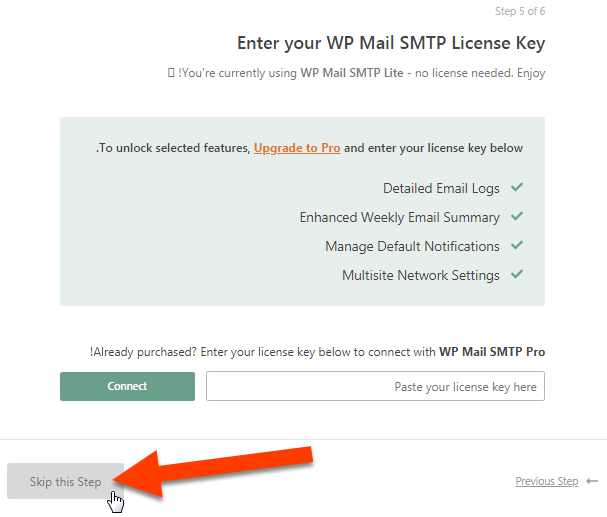Click the Manage Default Notifications text

(412, 247)
